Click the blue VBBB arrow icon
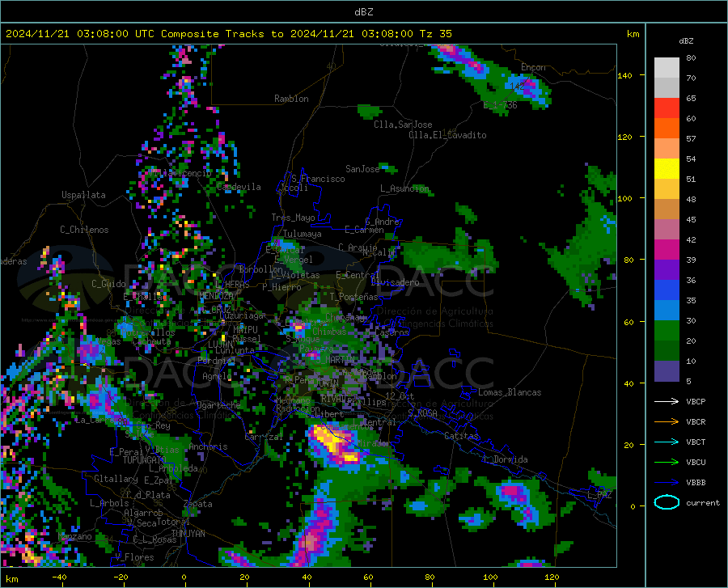Screen dimensions: 728x588 (667, 482)
